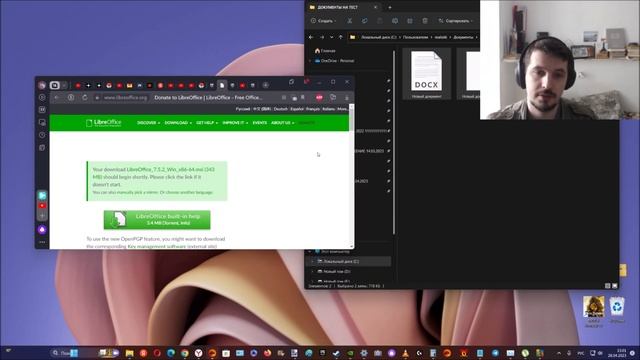The image size is (640, 360).
Task: Open the DONATE item in the green header
Action: (307, 123)
